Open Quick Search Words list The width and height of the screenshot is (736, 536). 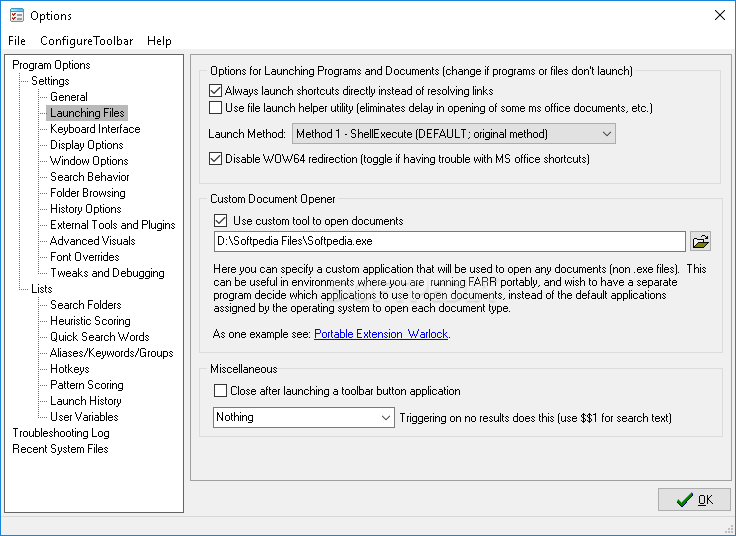point(100,337)
